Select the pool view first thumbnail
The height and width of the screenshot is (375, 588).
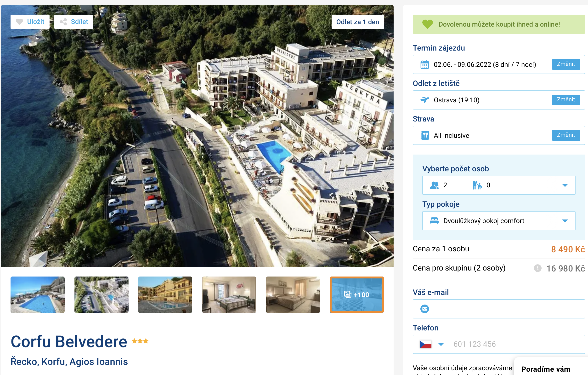click(x=38, y=294)
